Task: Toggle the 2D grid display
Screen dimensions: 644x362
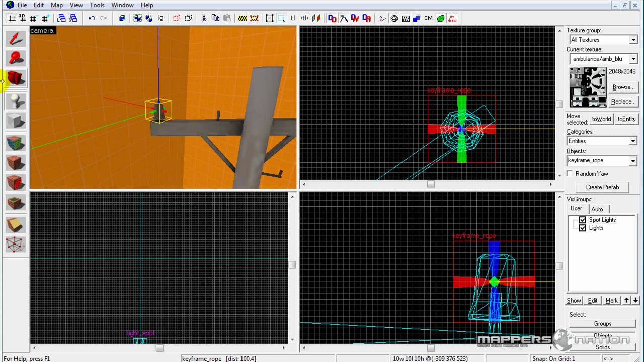Action: (11, 18)
